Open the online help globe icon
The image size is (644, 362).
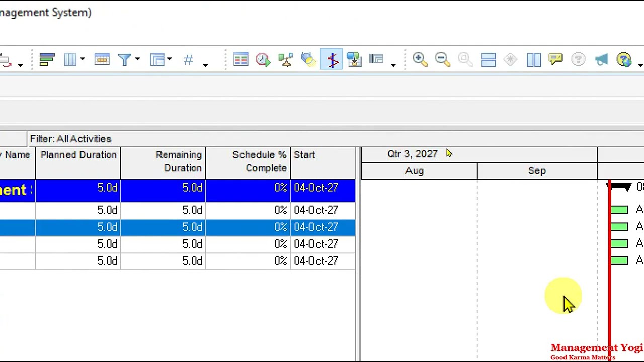pos(624,60)
